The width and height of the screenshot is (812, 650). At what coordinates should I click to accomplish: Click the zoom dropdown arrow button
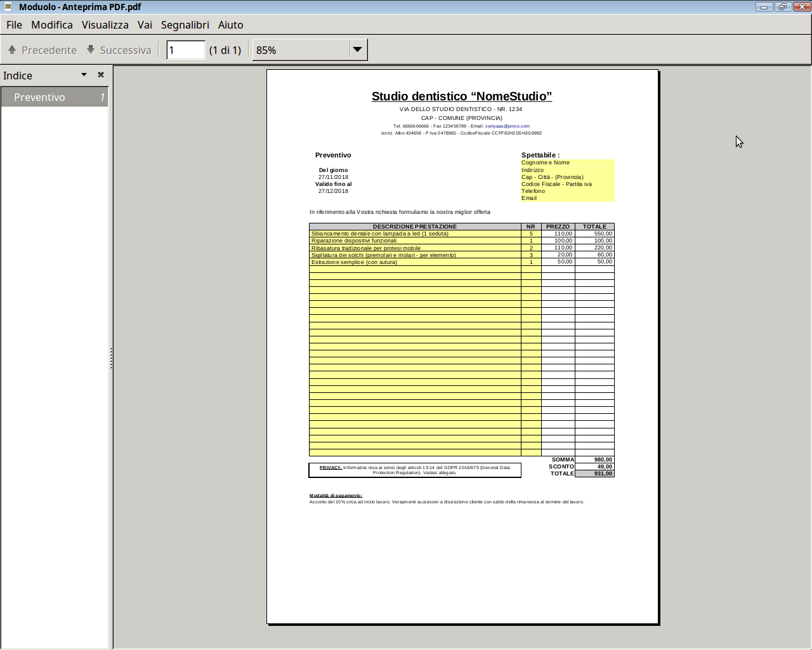(x=358, y=50)
